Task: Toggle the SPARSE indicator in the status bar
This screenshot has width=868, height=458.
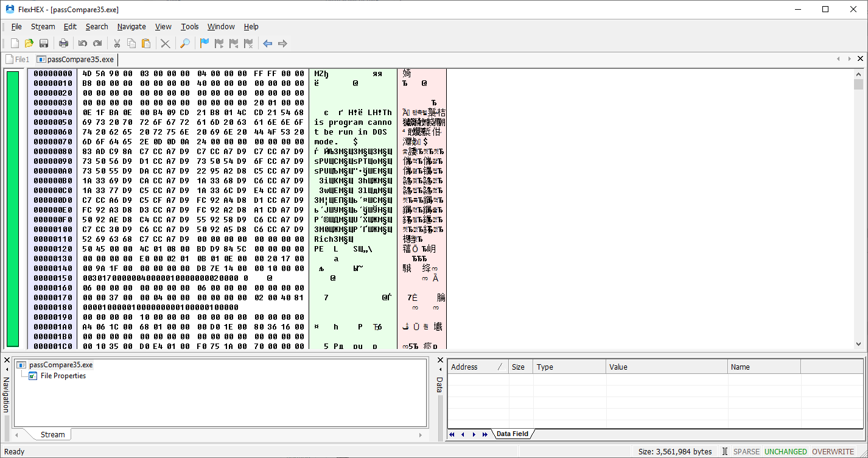Action: 746,451
